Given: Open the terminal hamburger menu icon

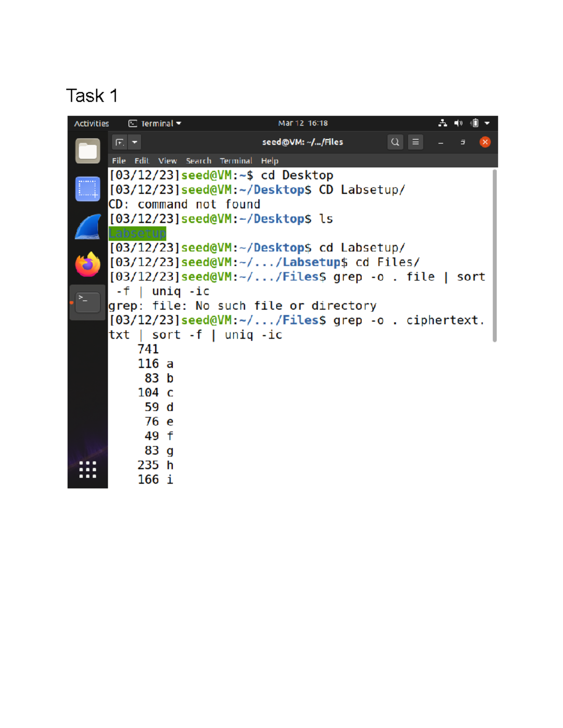Looking at the screenshot, I should coord(415,142).
